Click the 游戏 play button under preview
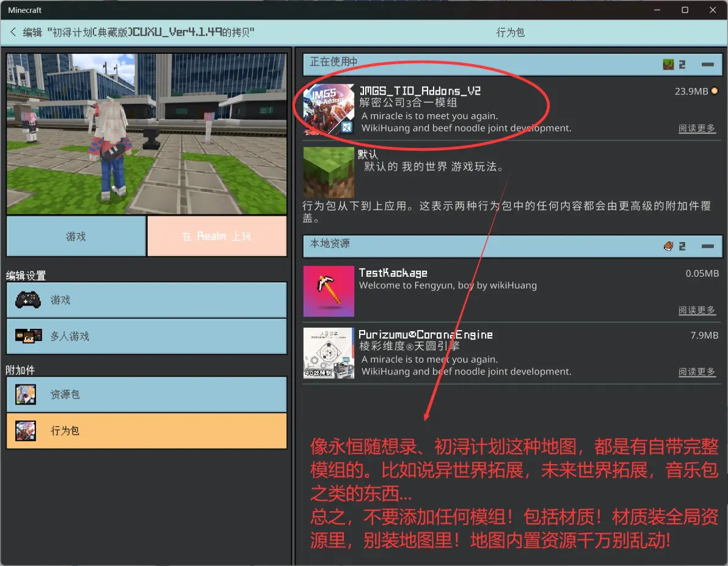The width and height of the screenshot is (728, 566). click(x=76, y=236)
